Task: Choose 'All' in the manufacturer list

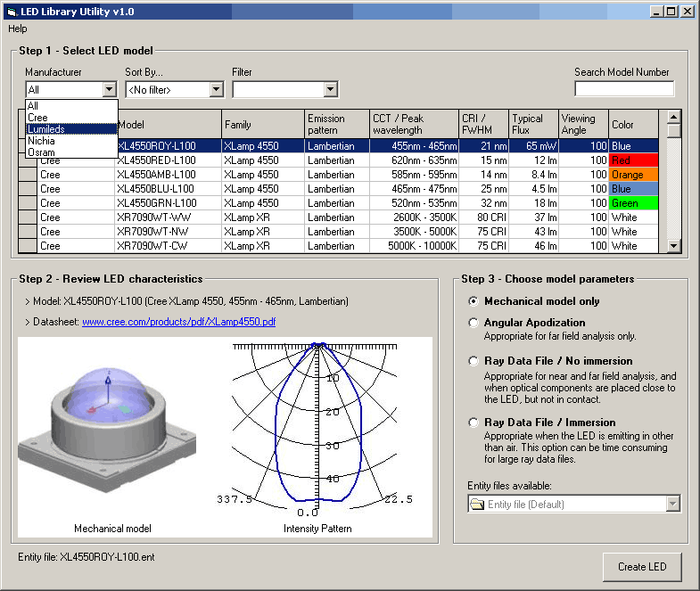Action: click(x=72, y=106)
